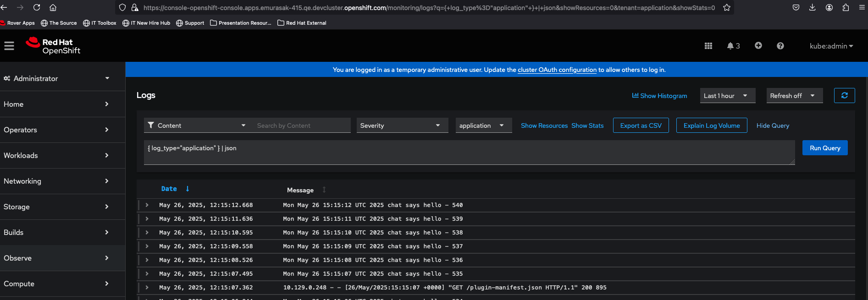
Task: Open the help question mark menu
Action: (780, 46)
